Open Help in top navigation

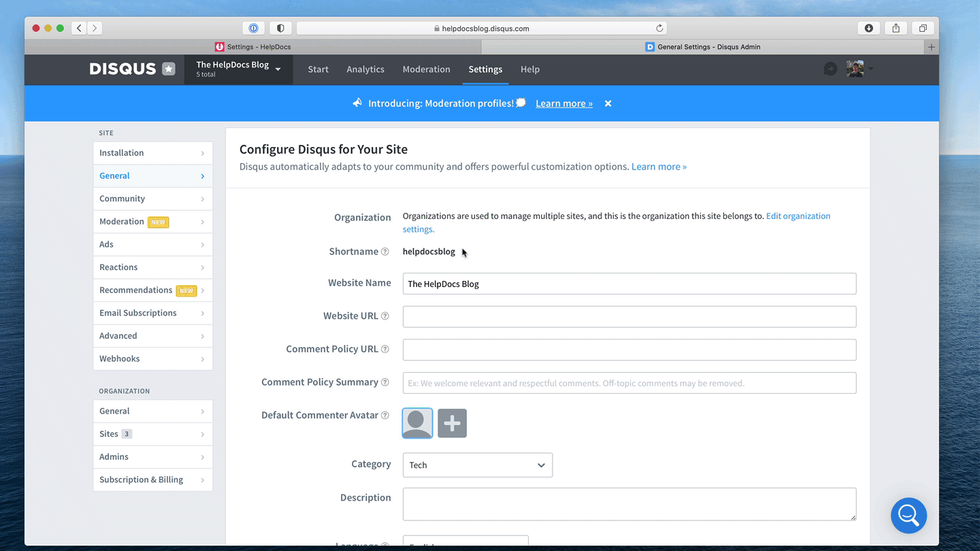pos(530,69)
